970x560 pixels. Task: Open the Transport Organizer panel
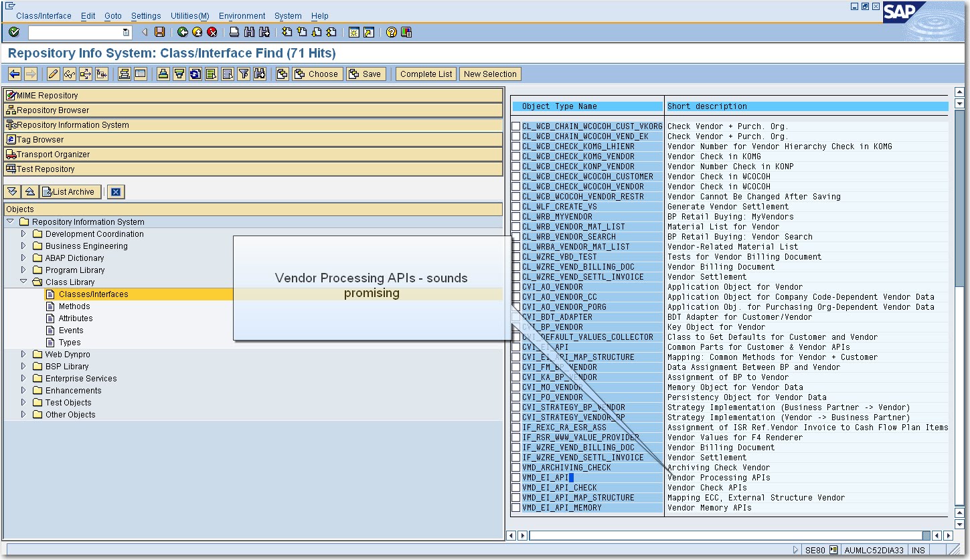(x=253, y=155)
